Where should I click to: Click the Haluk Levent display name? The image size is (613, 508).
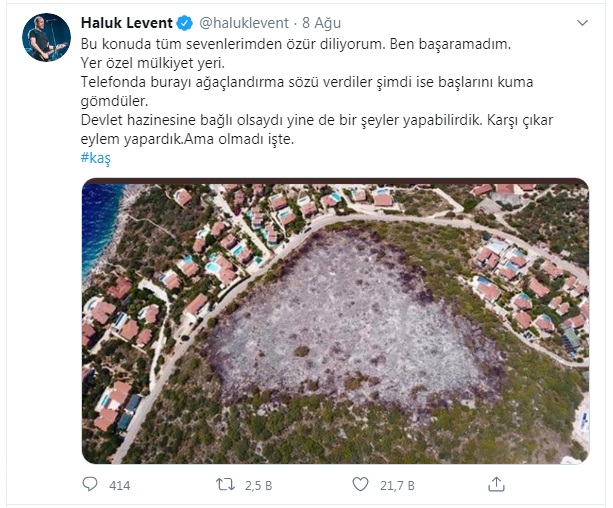(x=127, y=23)
